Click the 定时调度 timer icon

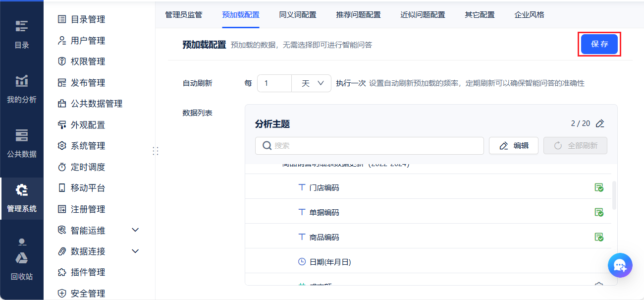(x=62, y=167)
